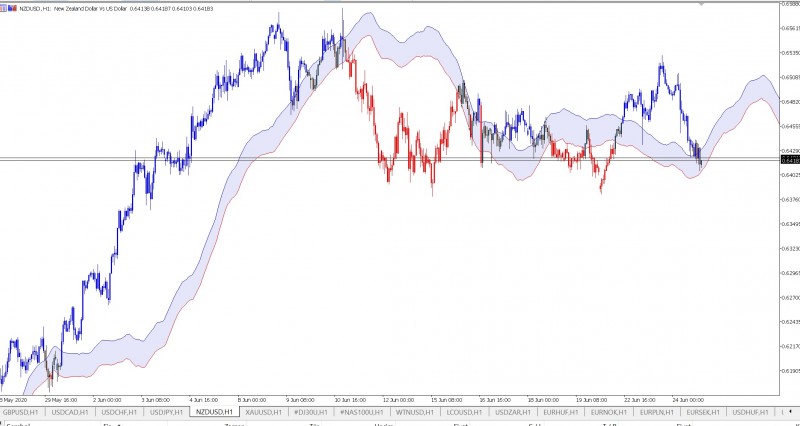Click the 19 Jun 08:00 time label
The width and height of the screenshot is (800, 426).
(x=592, y=400)
